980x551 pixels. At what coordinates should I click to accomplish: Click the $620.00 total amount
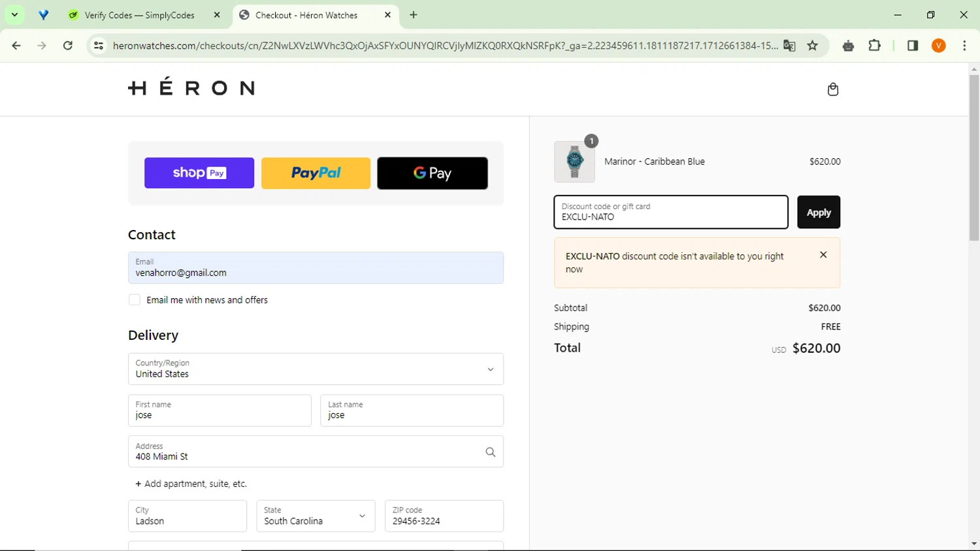[817, 348]
